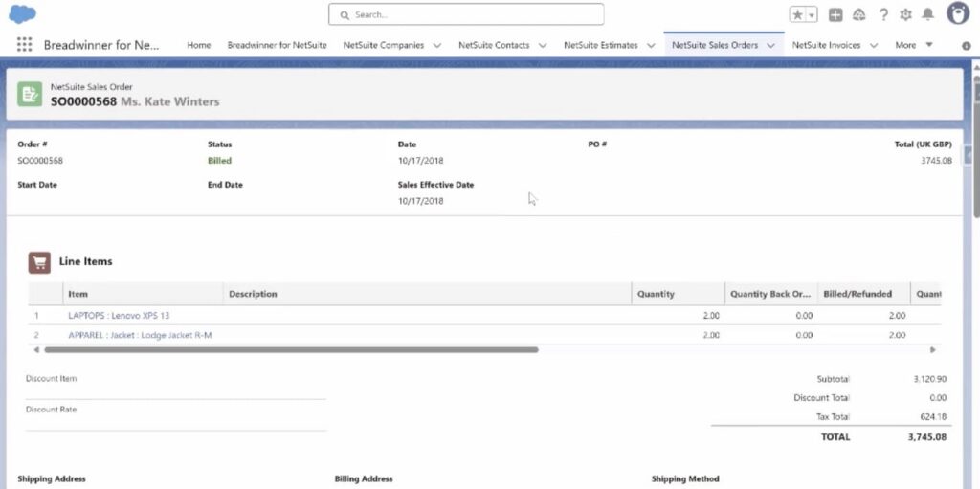
Task: Click row number 2 in line items
Action: pos(36,335)
